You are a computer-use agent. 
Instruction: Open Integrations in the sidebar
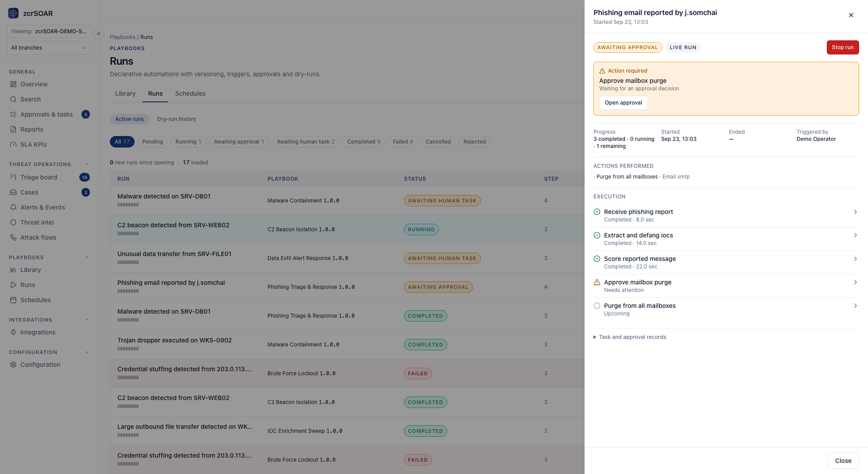49,332
